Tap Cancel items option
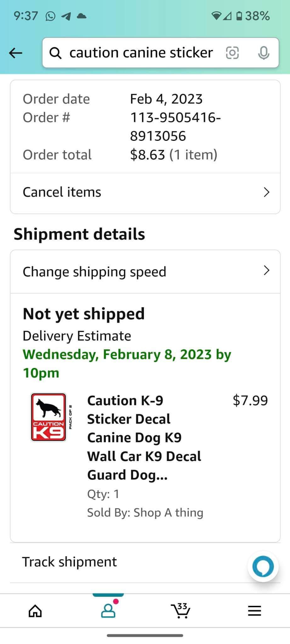 pos(62,192)
